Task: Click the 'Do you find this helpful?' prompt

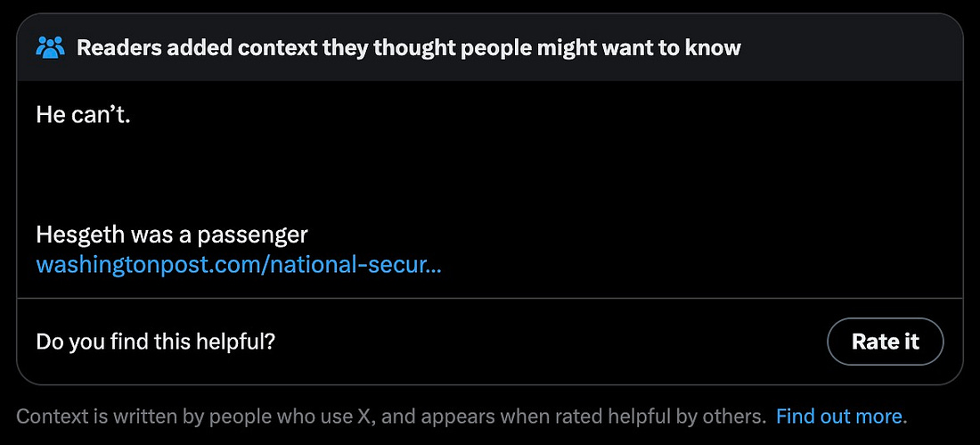Action: point(155,341)
